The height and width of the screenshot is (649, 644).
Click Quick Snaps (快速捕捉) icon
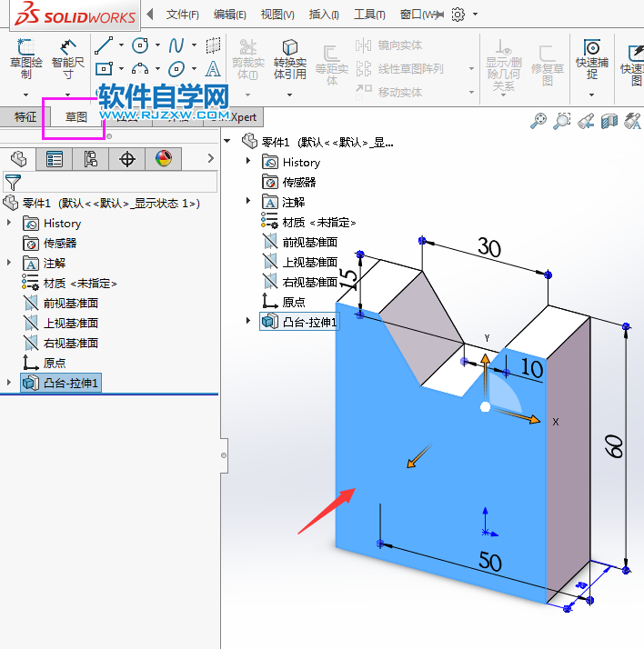coord(592,46)
